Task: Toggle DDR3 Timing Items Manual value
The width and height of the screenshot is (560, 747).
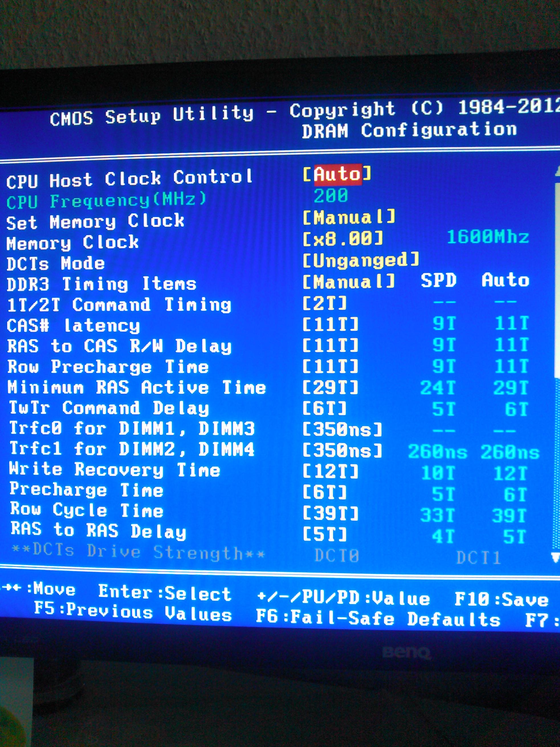Action: [x=348, y=282]
